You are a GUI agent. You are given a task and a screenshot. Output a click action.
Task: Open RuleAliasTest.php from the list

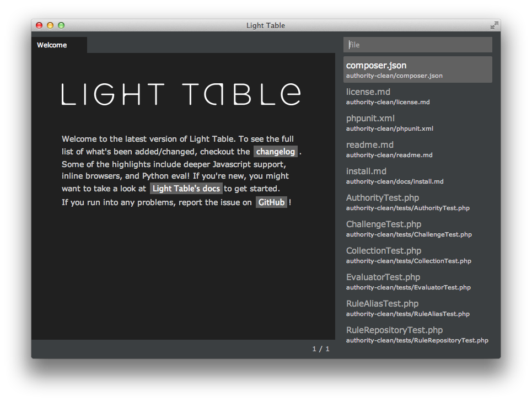tap(417, 308)
